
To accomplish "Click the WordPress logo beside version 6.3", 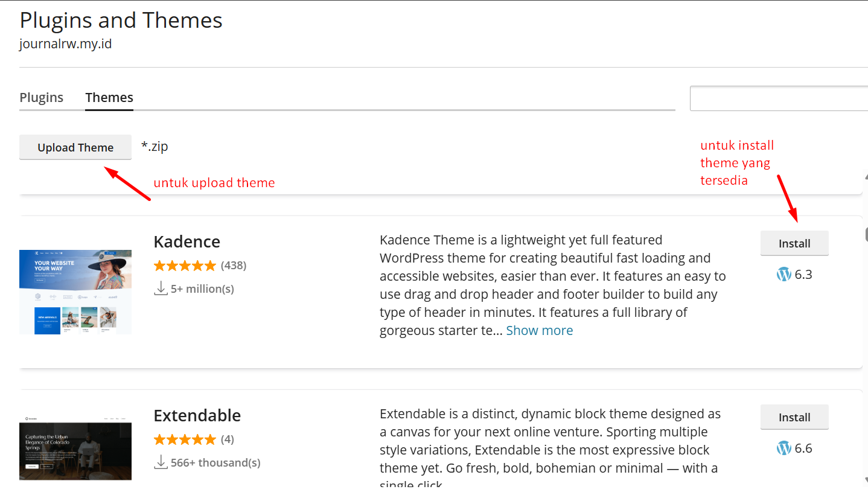I will [x=783, y=275].
